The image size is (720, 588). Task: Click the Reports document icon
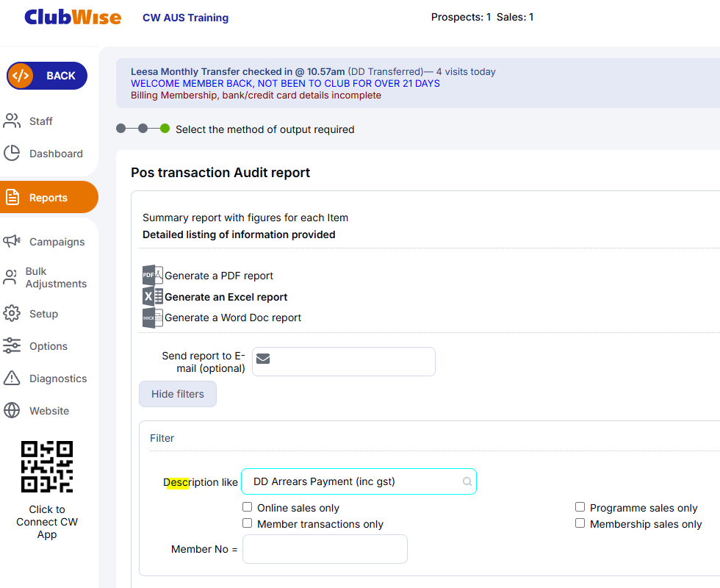click(x=12, y=197)
